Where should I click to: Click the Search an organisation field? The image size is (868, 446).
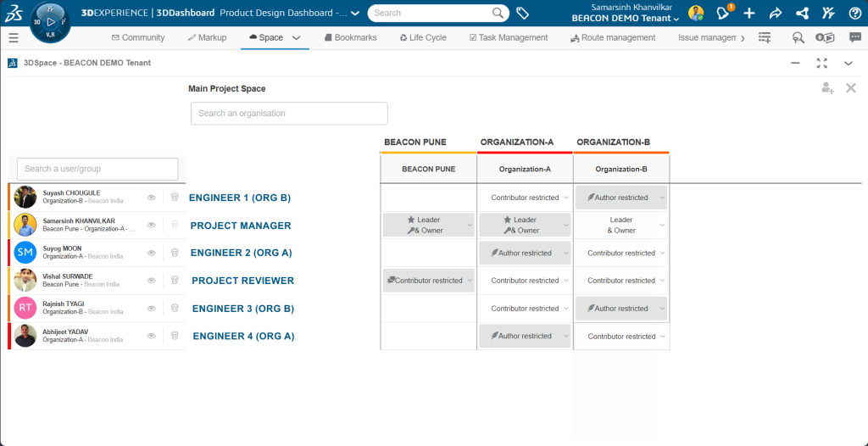click(x=289, y=114)
